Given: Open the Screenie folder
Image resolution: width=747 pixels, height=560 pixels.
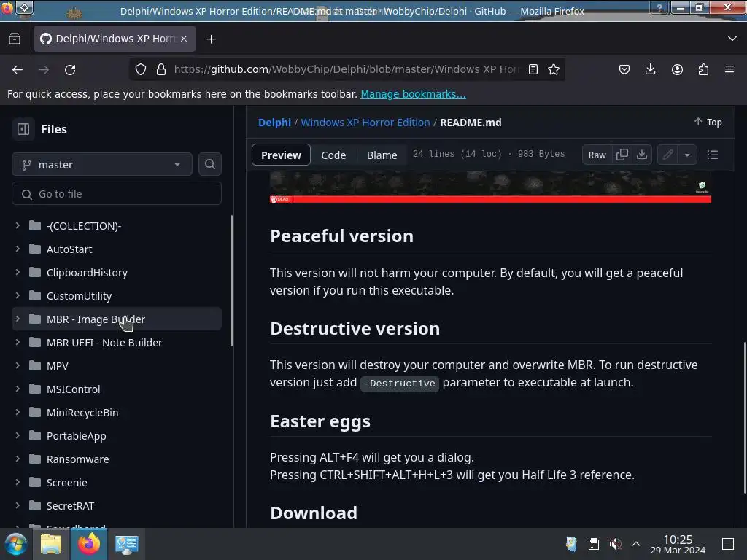Looking at the screenshot, I should [66, 483].
